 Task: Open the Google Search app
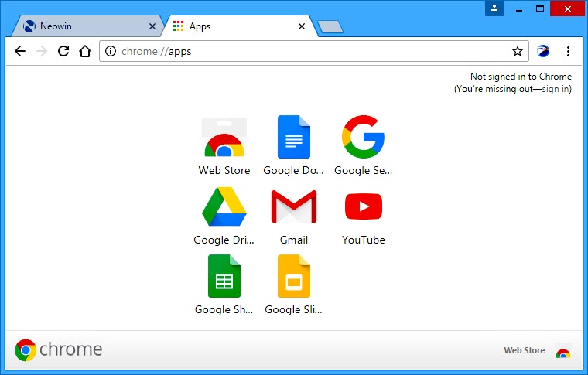[x=363, y=139]
